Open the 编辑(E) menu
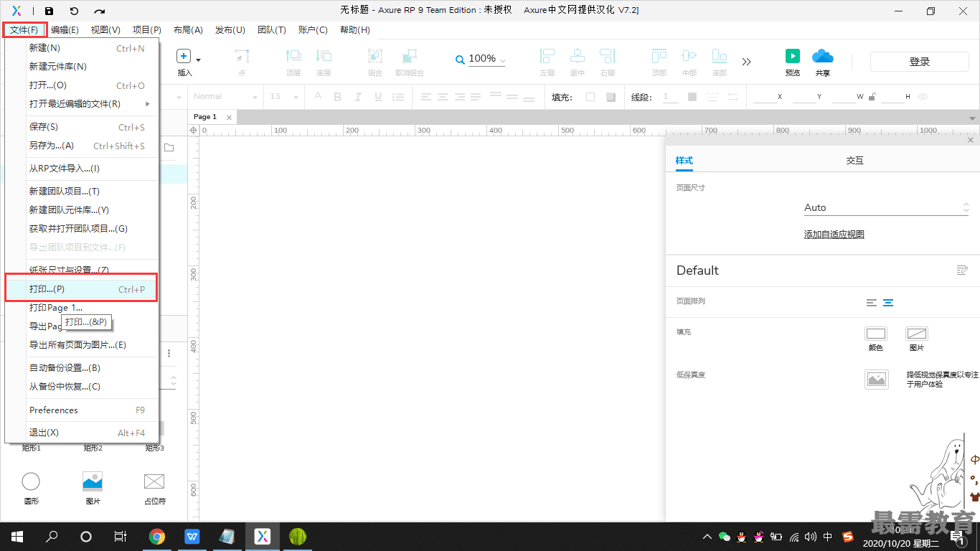The image size is (980, 551). (x=65, y=30)
